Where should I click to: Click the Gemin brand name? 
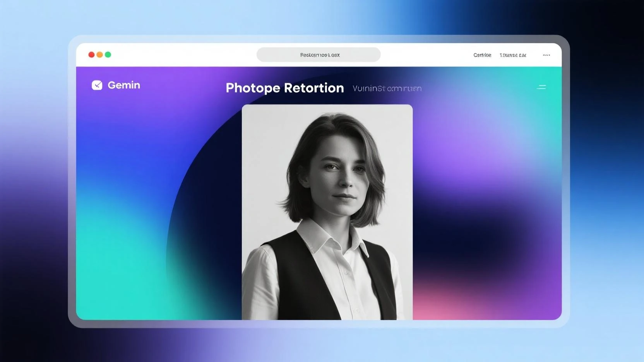[x=124, y=85]
